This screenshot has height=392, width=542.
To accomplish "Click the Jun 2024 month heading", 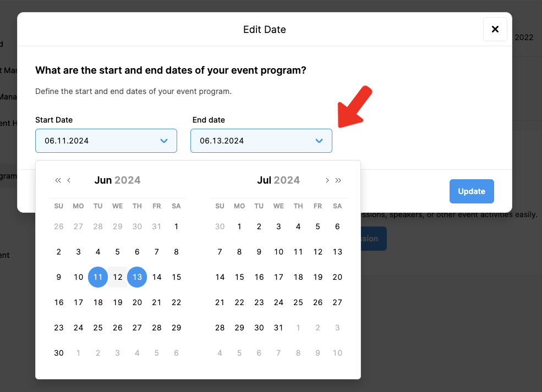I will [117, 180].
